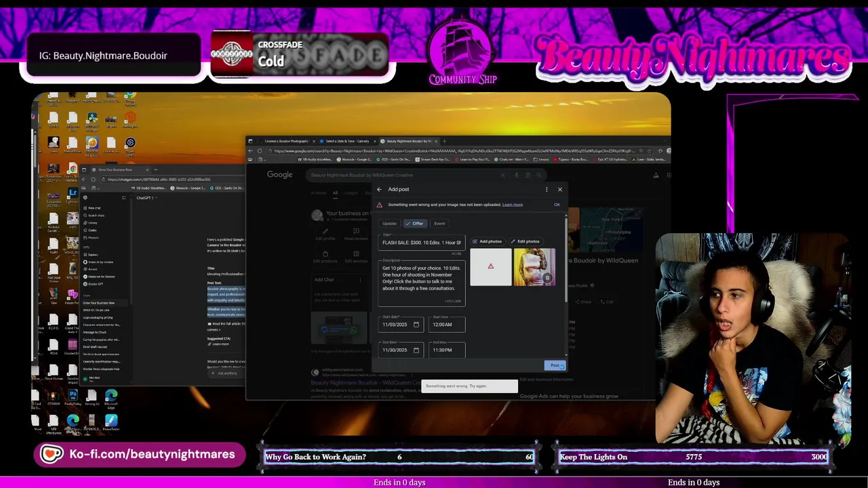The width and height of the screenshot is (868, 488).
Task: Dismiss the error banner with OK
Action: [x=557, y=205]
